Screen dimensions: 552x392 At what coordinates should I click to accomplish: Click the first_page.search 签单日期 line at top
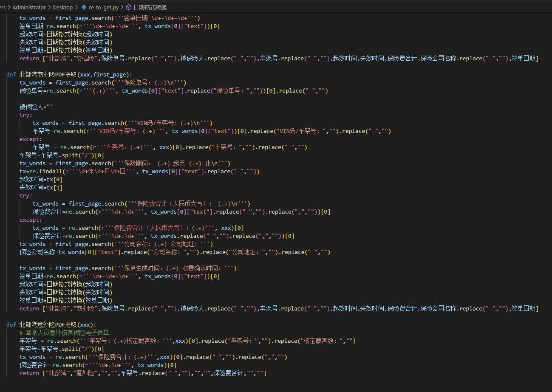coord(110,18)
